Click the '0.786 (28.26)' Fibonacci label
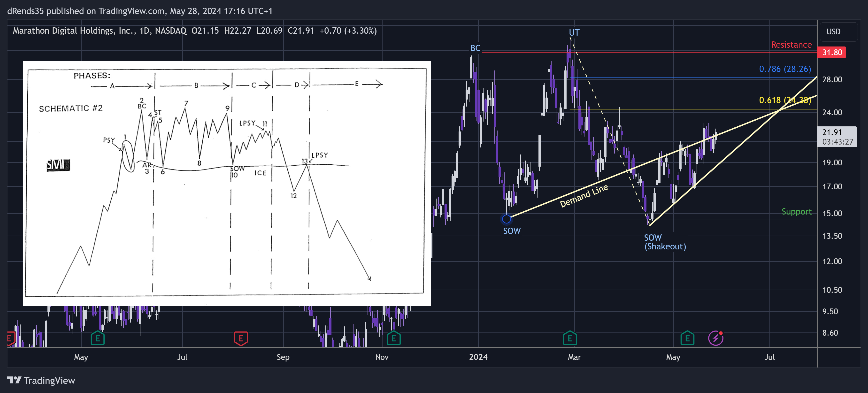The width and height of the screenshot is (868, 393). tap(785, 69)
